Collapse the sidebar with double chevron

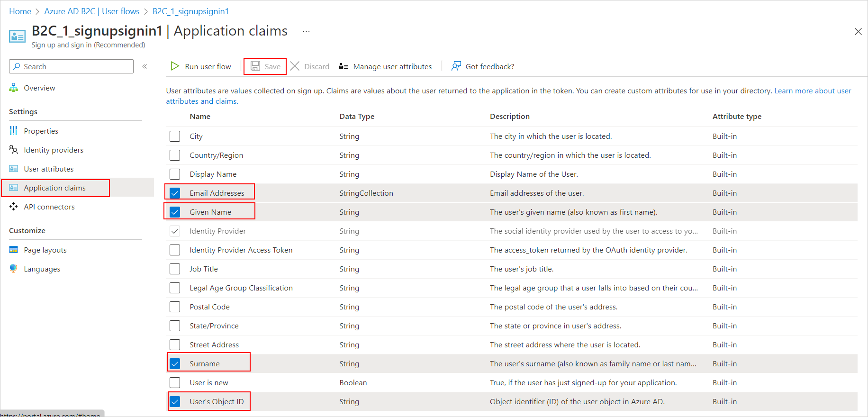(145, 66)
